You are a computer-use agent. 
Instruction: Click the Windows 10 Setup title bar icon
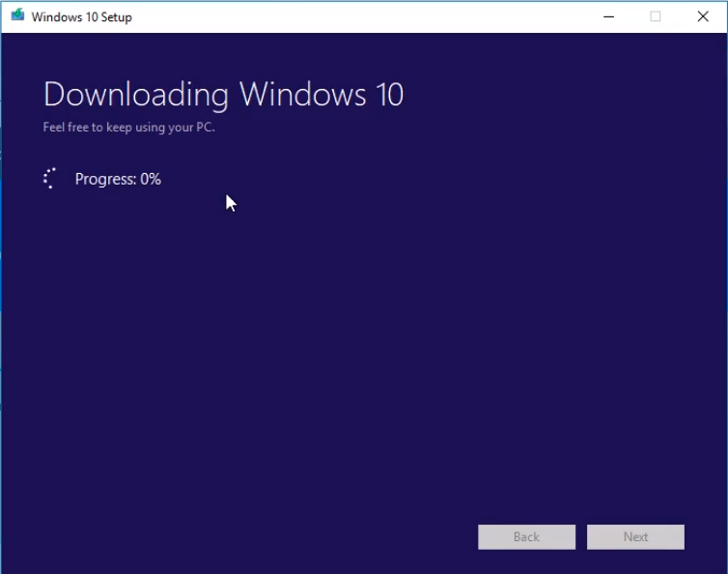pos(17,15)
